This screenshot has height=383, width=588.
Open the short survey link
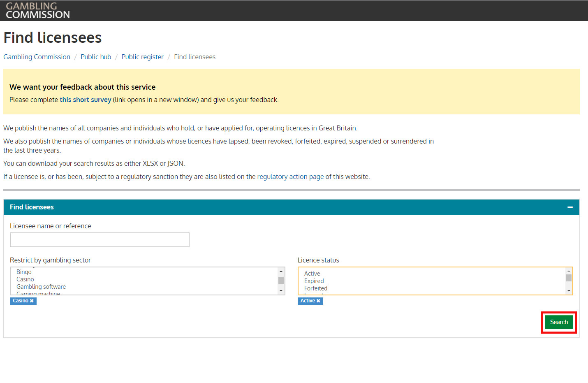(86, 100)
